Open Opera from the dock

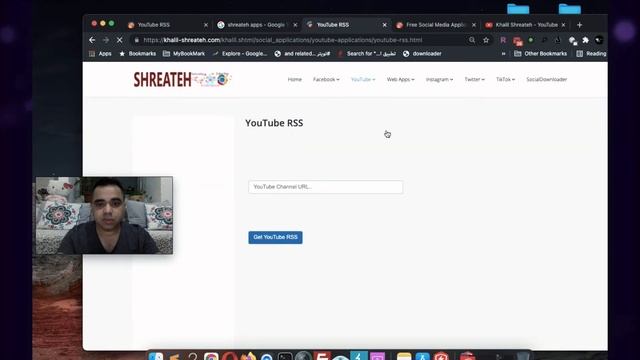pyautogui.click(x=230, y=357)
